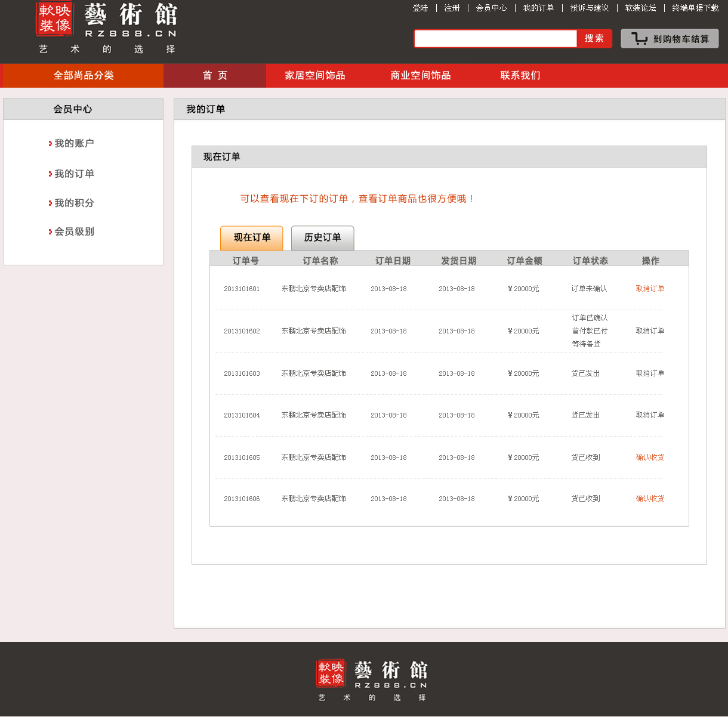Open 终端单据下载 download link
This screenshot has width=728, height=717.
(695, 8)
